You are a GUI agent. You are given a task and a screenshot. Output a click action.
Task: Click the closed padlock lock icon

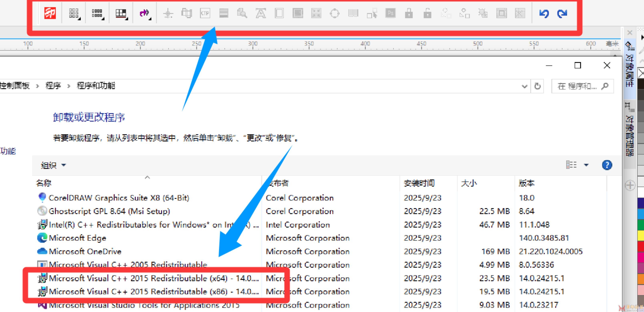409,13
